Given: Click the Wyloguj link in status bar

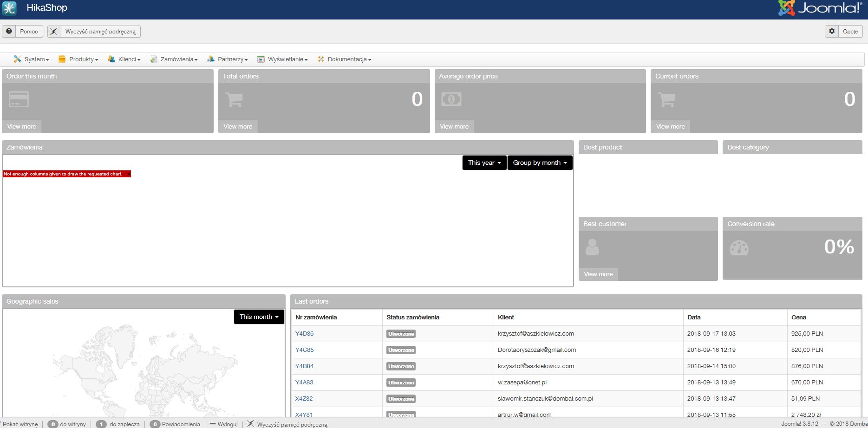Looking at the screenshot, I should click(x=224, y=424).
